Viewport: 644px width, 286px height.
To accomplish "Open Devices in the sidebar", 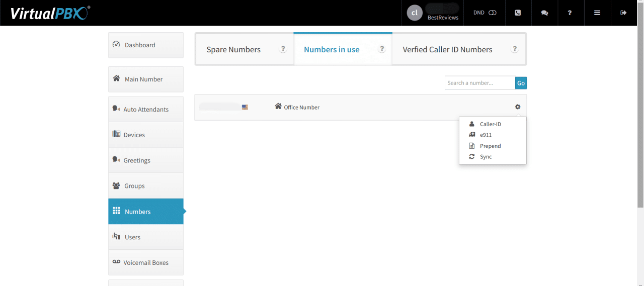I will pyautogui.click(x=146, y=135).
